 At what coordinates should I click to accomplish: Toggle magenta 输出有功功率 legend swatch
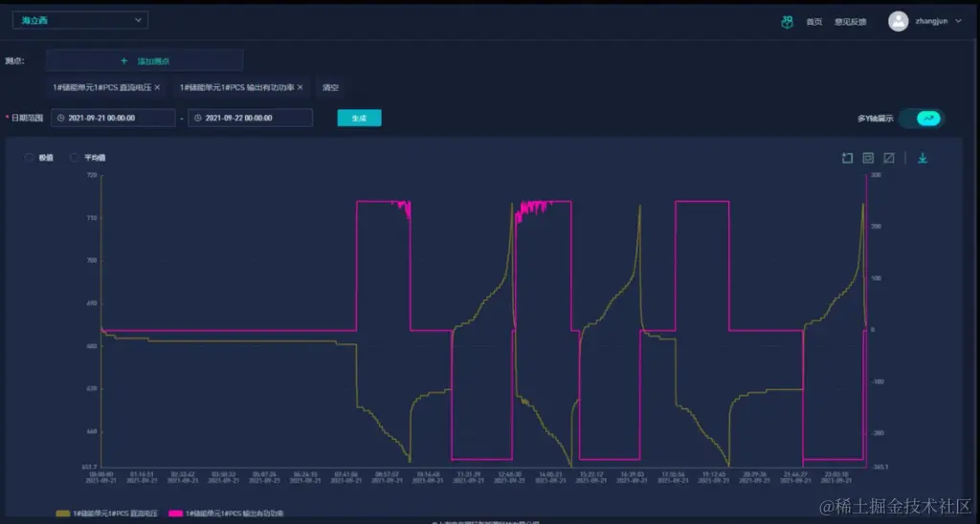pyautogui.click(x=176, y=513)
